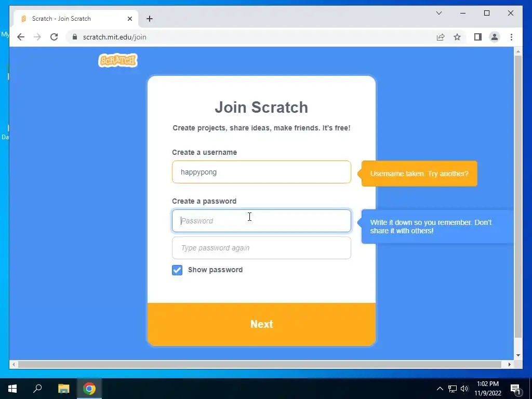
Task: Select the Scratch - Join Scratch tab
Action: 75,19
